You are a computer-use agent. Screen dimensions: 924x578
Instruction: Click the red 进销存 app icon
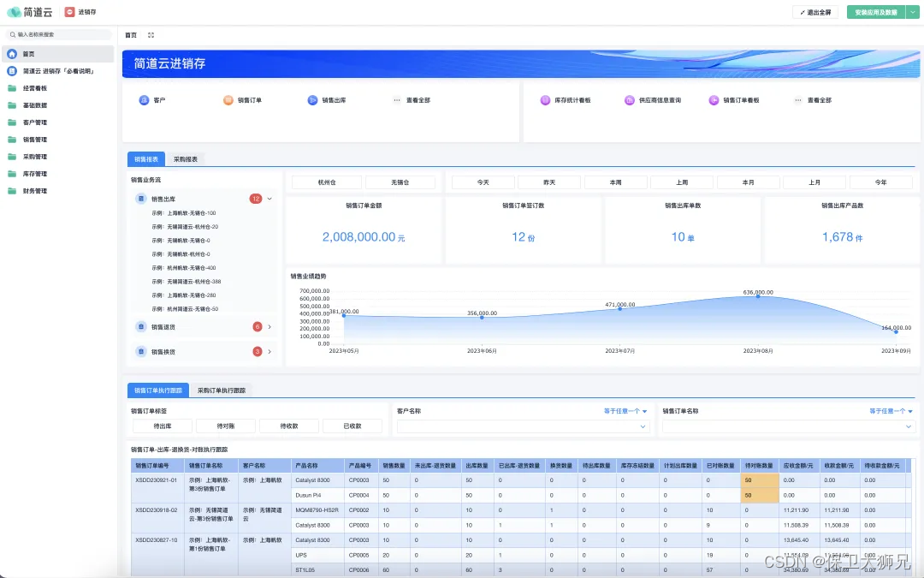[69, 12]
